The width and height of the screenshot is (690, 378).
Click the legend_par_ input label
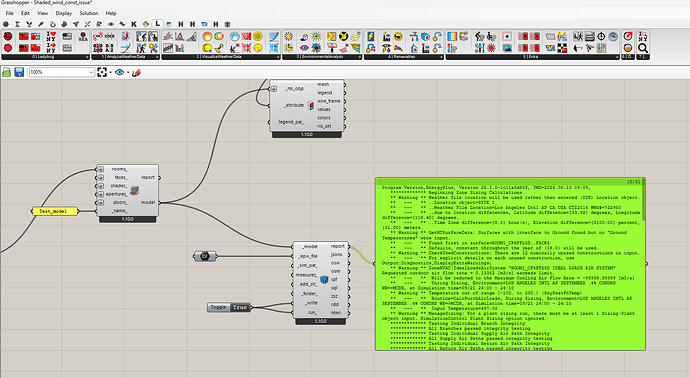[x=291, y=122]
